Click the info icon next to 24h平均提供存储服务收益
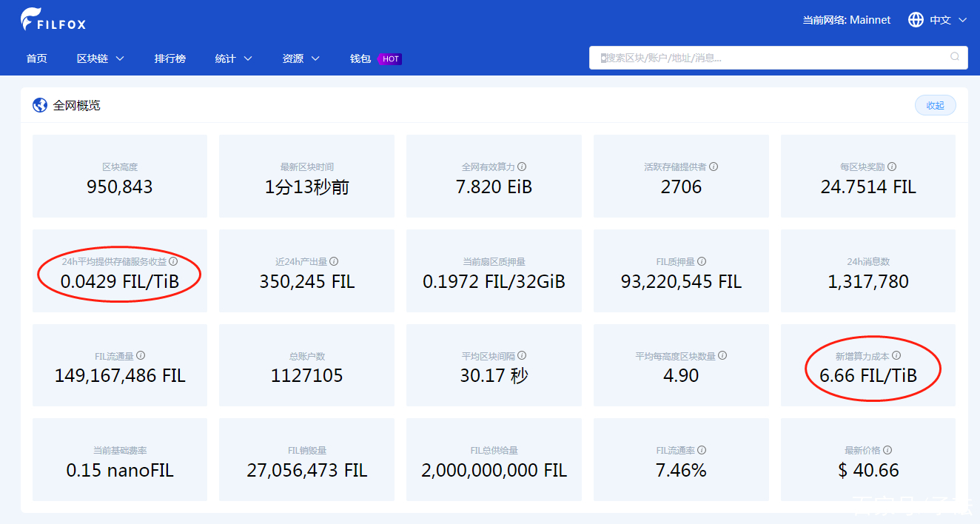The image size is (980, 524). [x=175, y=261]
